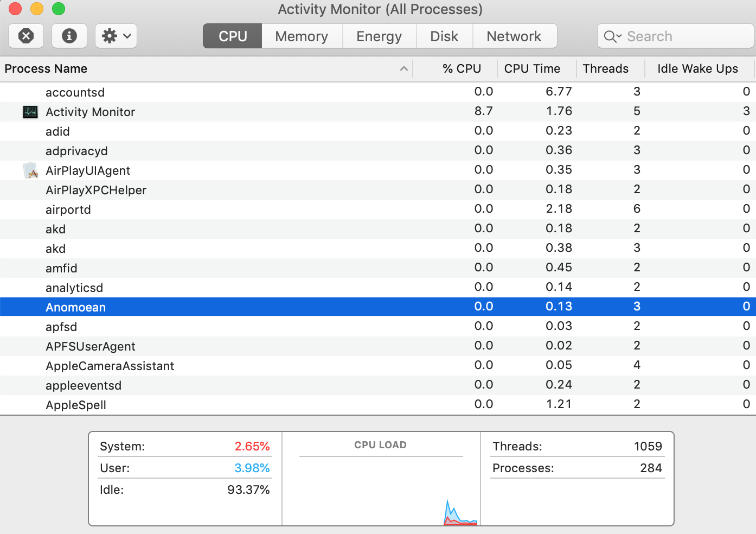Click the highlighted Anomoean process name
This screenshot has height=534, width=756.
click(75, 307)
